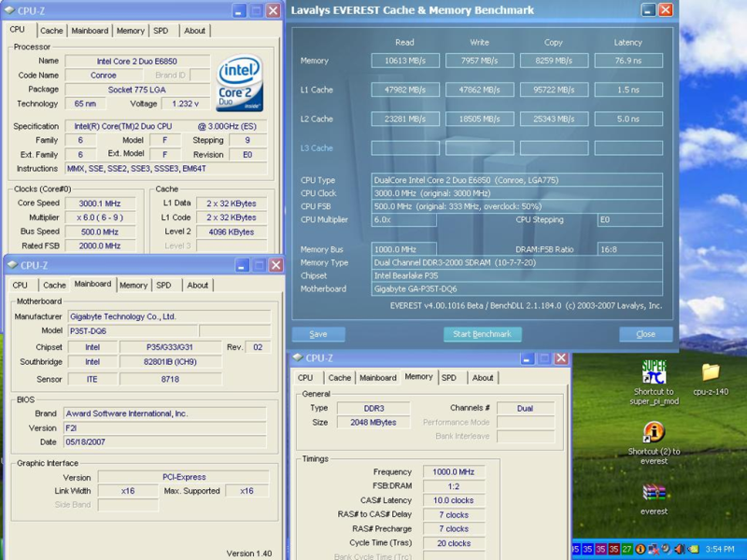Select About tab in the Mainboard CPU-Z window
The image size is (747, 560).
click(197, 285)
